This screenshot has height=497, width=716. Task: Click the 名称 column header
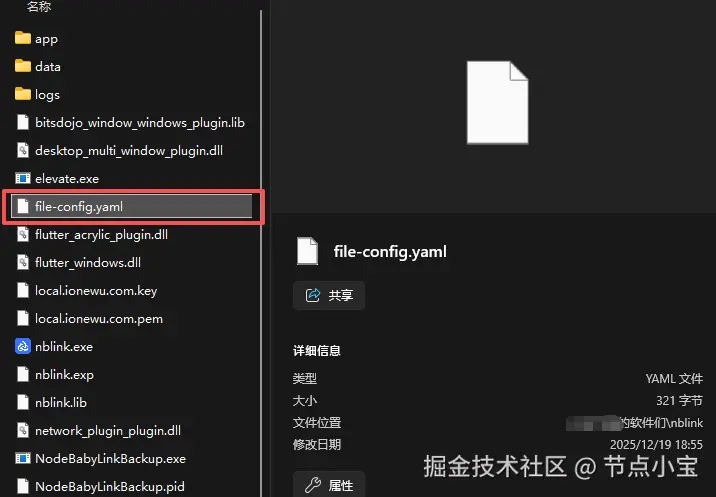pyautogui.click(x=38, y=6)
